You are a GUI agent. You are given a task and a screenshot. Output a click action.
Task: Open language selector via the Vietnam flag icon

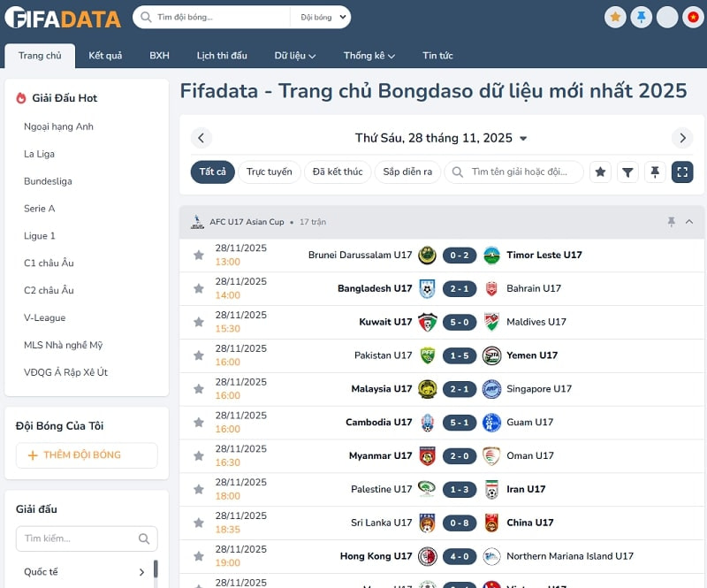point(695,16)
